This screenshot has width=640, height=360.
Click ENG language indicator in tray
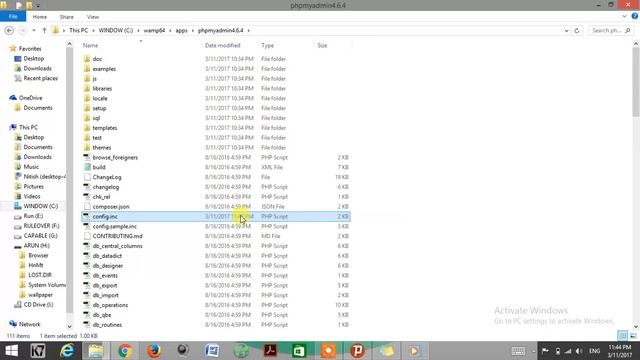(595, 351)
